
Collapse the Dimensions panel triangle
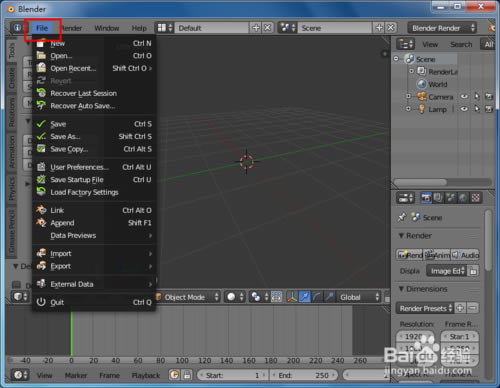[x=401, y=289]
